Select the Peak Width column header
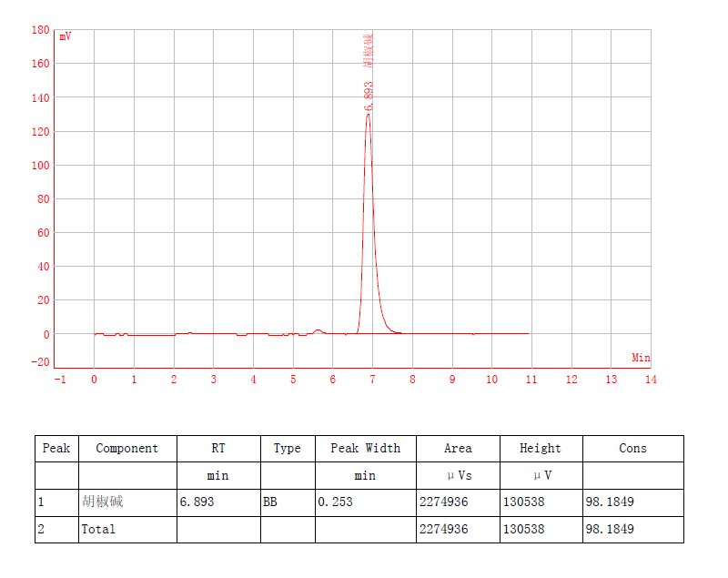The height and width of the screenshot is (578, 728). (365, 448)
